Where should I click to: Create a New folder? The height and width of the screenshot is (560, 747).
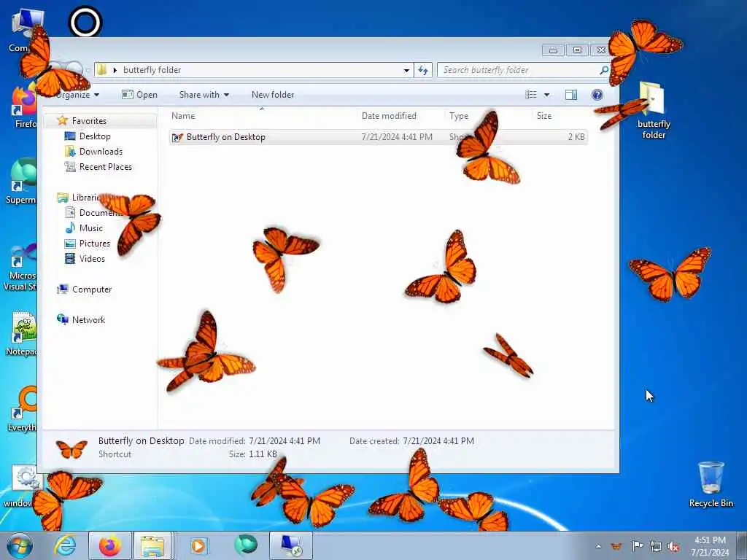(273, 95)
